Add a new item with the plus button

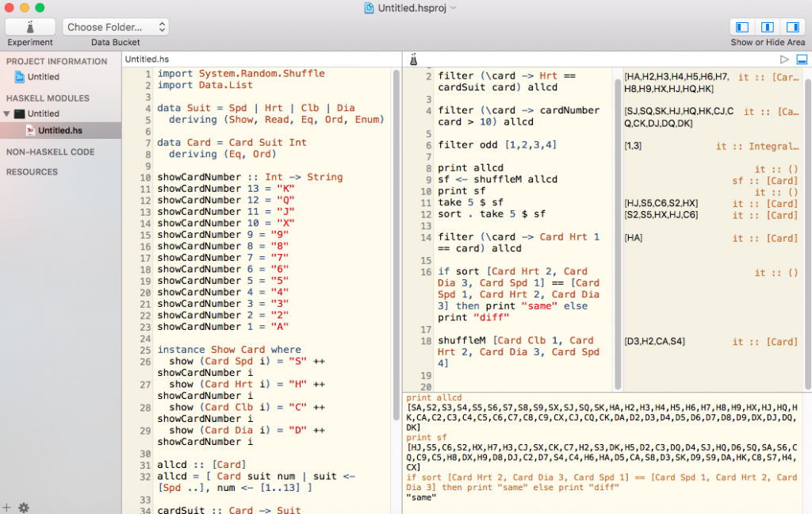(x=8, y=507)
